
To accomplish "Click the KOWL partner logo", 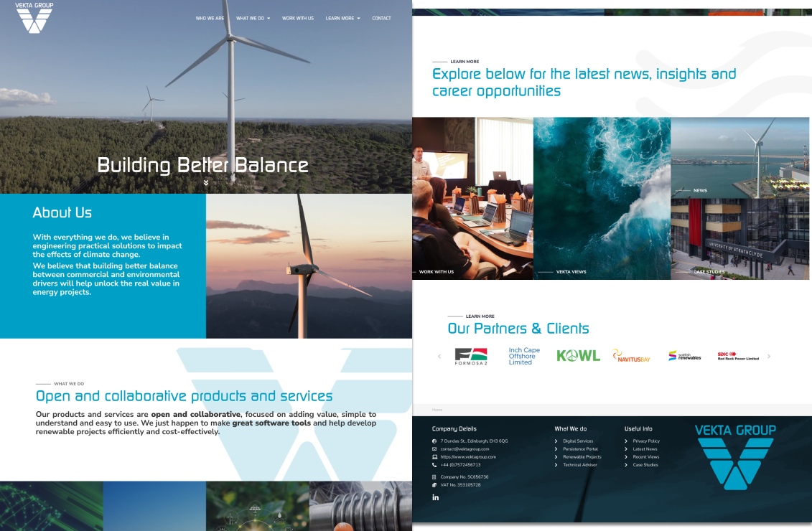I will click(x=579, y=355).
